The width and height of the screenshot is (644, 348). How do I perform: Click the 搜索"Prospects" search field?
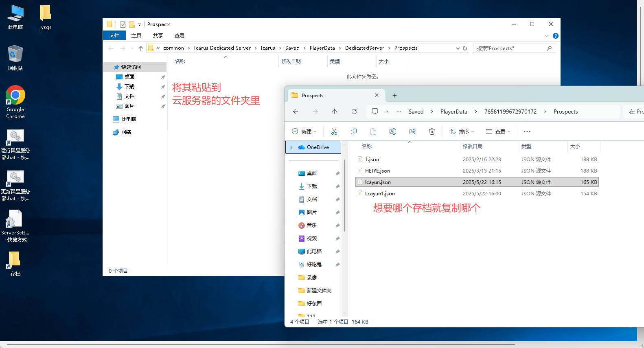[510, 48]
